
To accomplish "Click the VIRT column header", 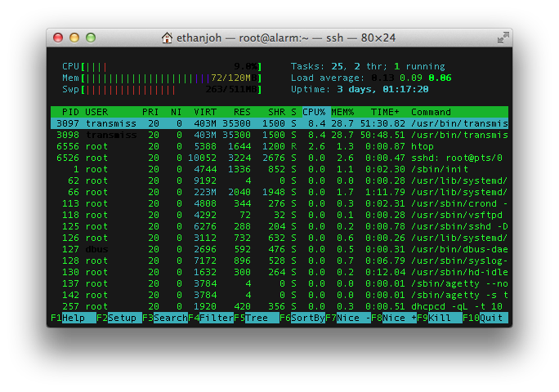I will pyautogui.click(x=205, y=112).
